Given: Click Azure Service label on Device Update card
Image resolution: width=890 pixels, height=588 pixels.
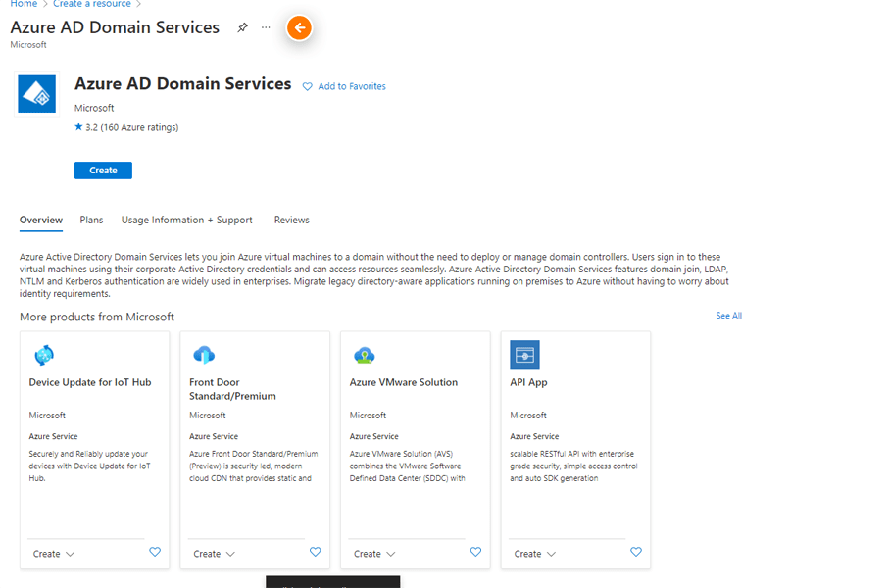Looking at the screenshot, I should (53, 436).
